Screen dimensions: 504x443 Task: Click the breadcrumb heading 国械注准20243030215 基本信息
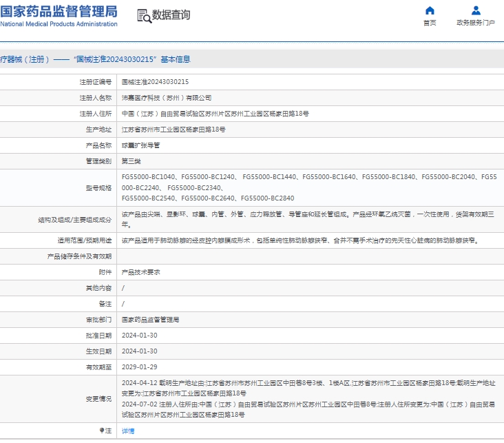pyautogui.click(x=132, y=59)
